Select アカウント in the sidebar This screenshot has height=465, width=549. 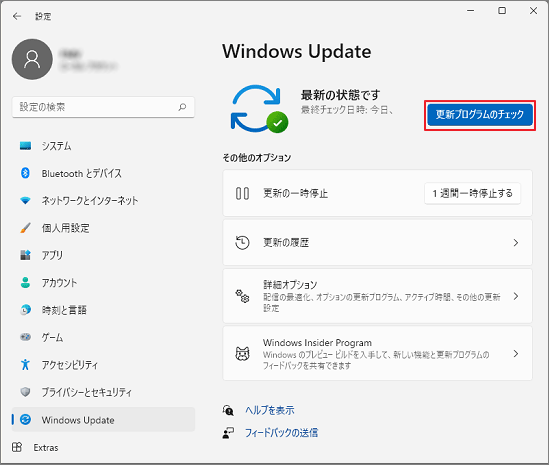(x=103, y=282)
